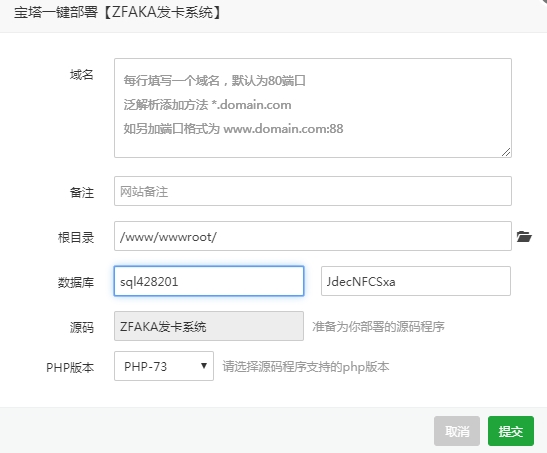Click the database password field JdecNFCSxa
The height and width of the screenshot is (453, 547).
tap(416, 281)
